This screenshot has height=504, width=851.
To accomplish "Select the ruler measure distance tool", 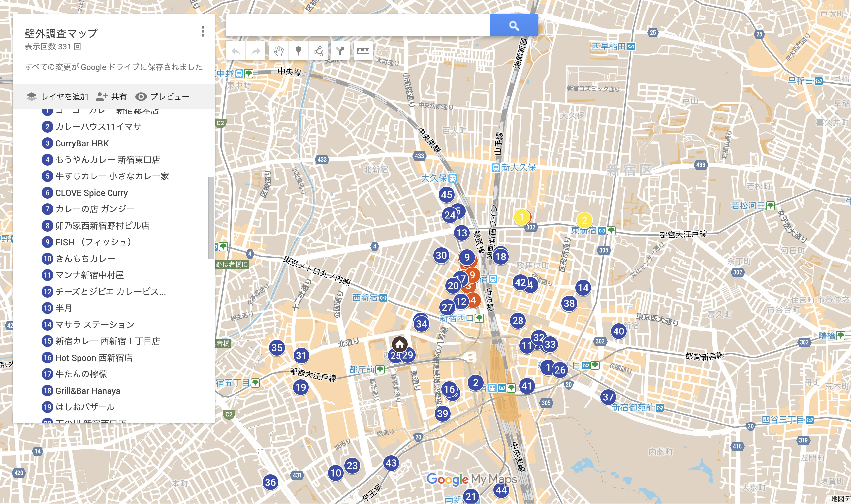I will point(363,51).
